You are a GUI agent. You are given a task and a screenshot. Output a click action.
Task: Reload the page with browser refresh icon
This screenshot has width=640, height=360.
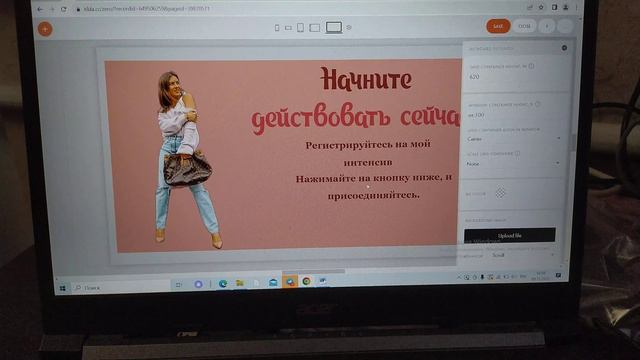pyautogui.click(x=64, y=9)
